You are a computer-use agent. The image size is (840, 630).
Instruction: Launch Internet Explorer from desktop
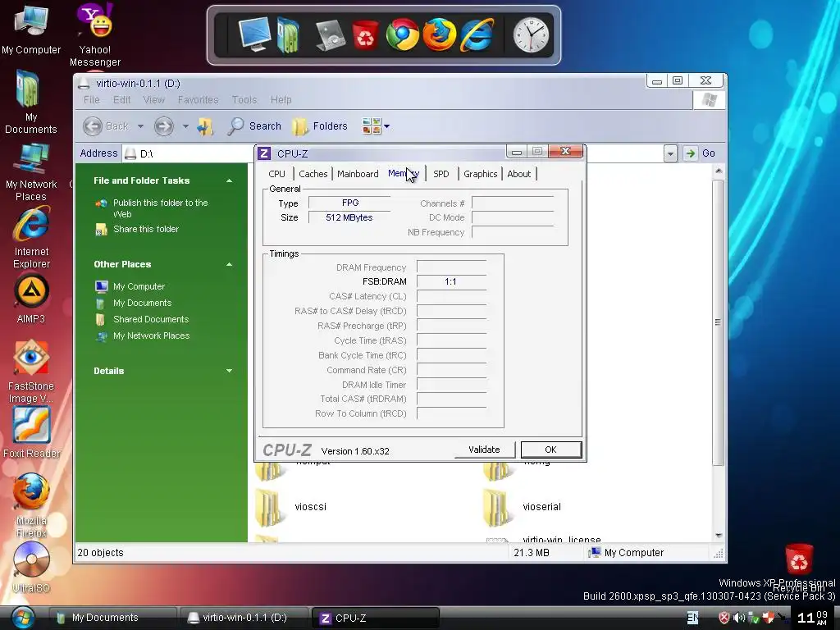pyautogui.click(x=31, y=239)
